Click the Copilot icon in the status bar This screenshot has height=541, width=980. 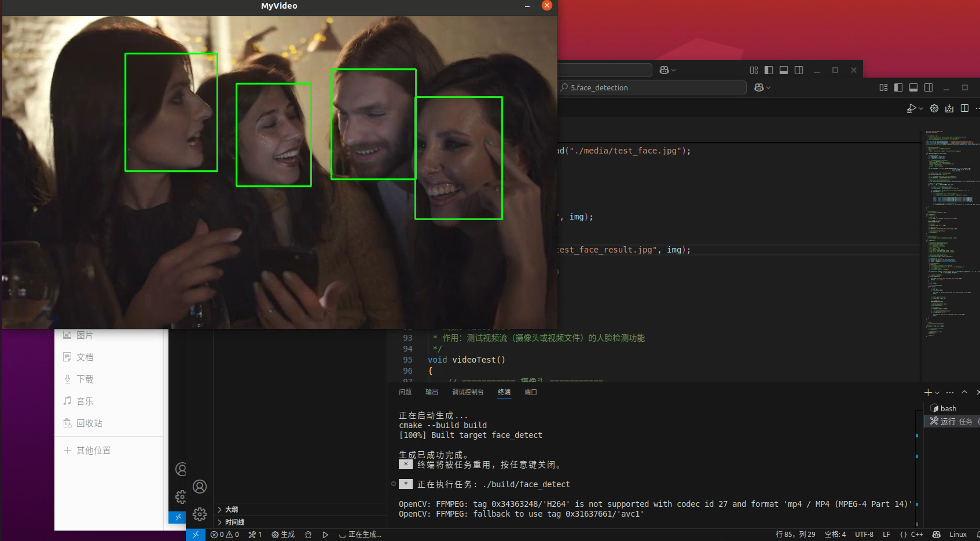pos(936,535)
